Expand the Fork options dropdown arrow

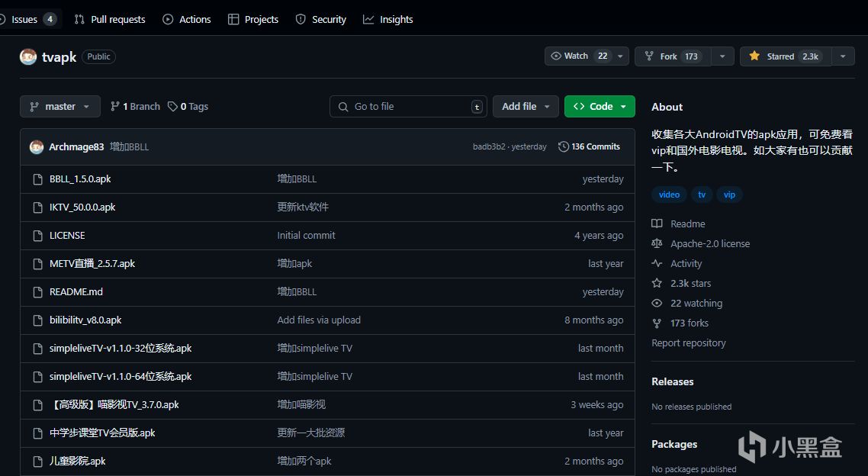[722, 56]
